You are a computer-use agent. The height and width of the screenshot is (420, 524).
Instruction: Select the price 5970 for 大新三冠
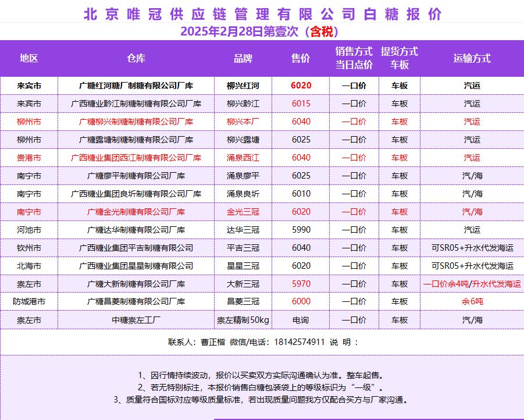coord(301,284)
